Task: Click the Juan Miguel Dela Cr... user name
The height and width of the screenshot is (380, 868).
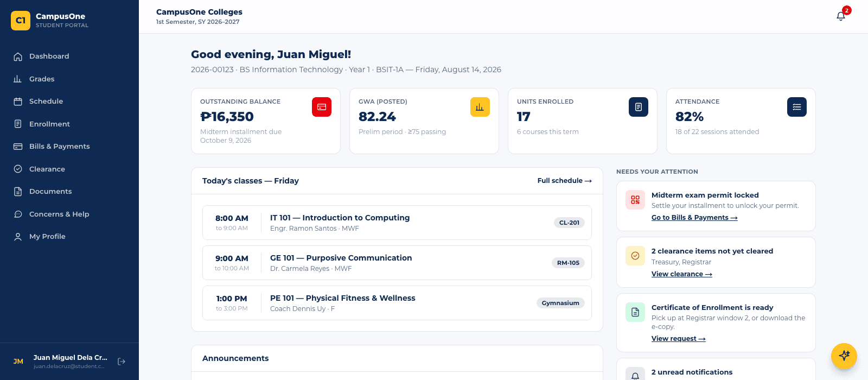Action: pos(71,358)
